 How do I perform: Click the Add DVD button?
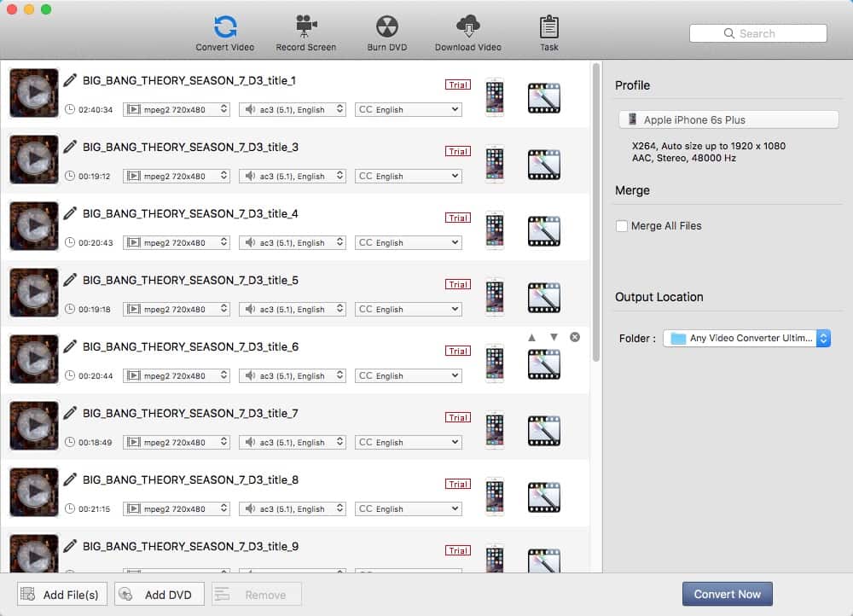pyautogui.click(x=160, y=595)
